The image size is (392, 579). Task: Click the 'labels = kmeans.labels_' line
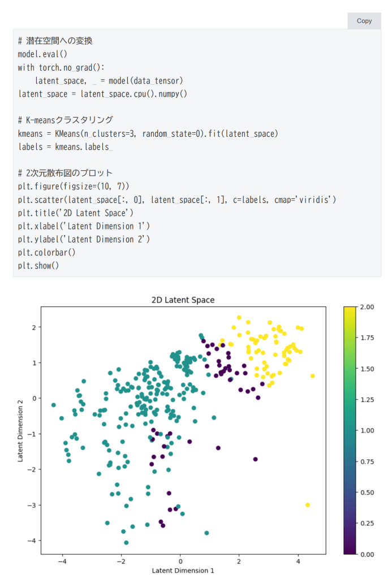pos(66,146)
